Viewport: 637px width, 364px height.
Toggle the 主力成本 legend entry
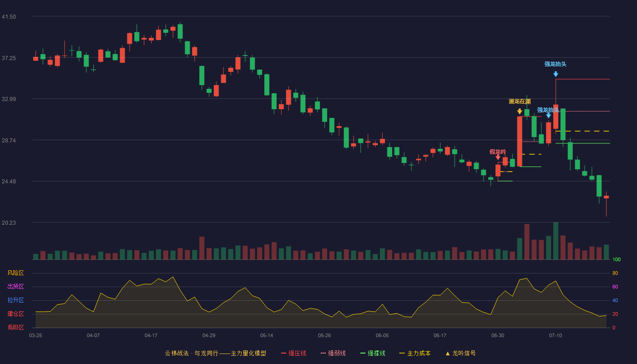click(x=415, y=353)
